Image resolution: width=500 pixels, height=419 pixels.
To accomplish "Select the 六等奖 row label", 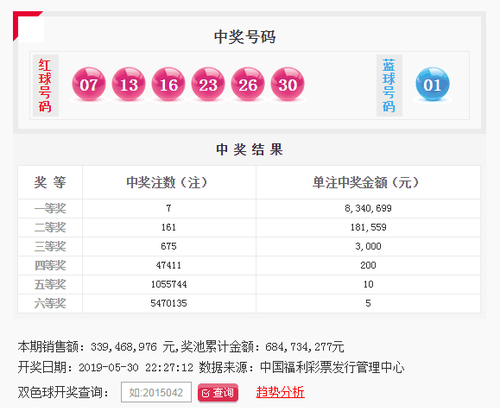I will coord(50,304).
